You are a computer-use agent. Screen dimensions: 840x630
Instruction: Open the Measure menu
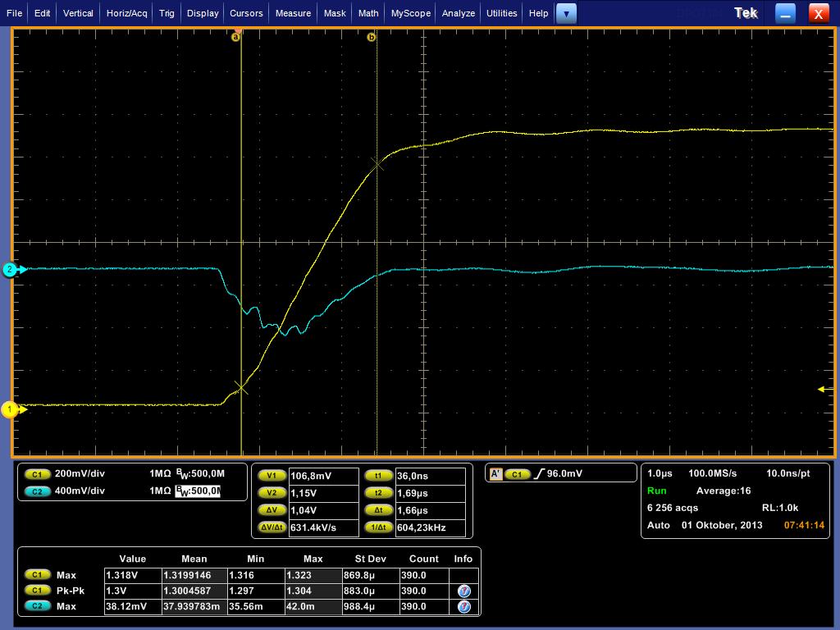pos(293,13)
